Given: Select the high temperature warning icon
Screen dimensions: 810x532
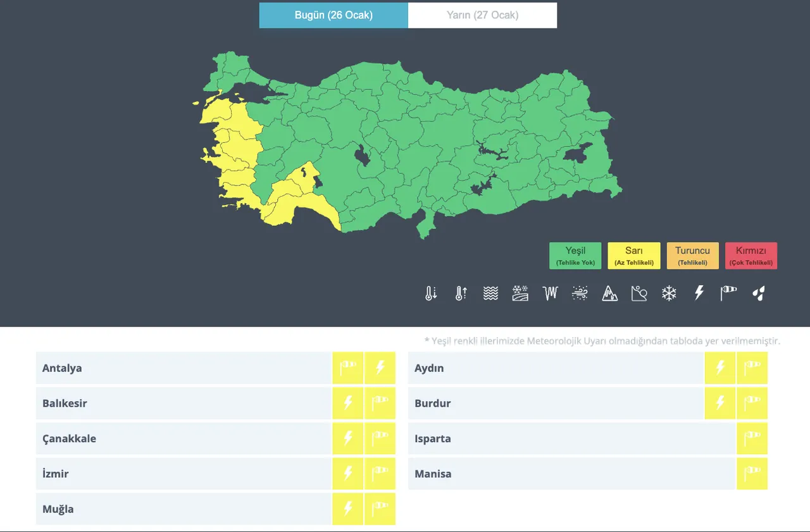Looking at the screenshot, I should tap(460, 293).
